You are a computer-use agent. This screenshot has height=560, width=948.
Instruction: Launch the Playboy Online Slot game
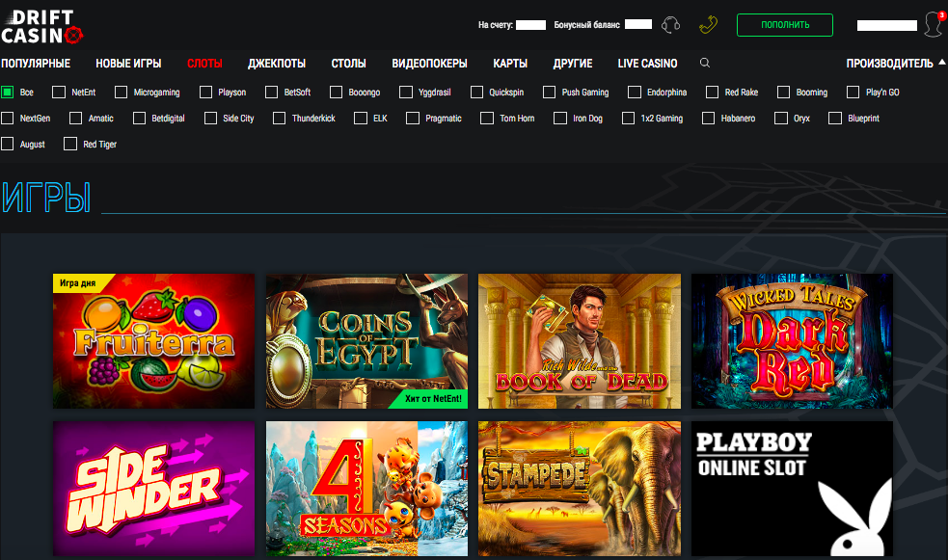[x=792, y=489]
